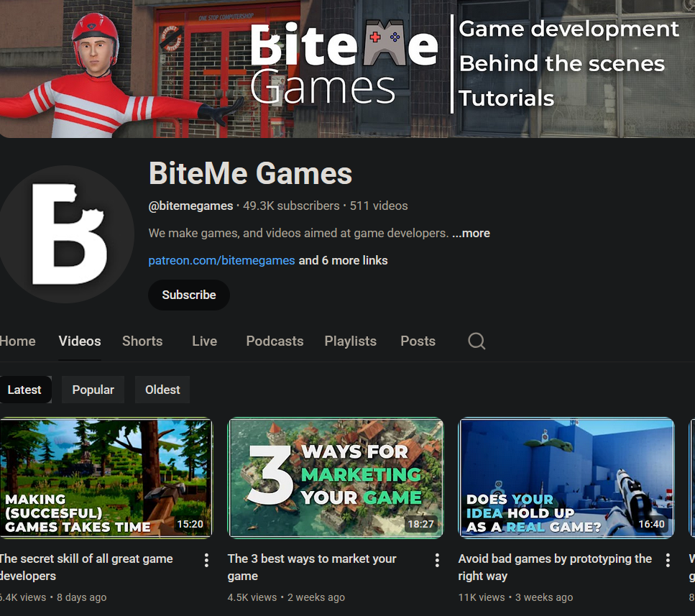Select the Latest sort chip
The height and width of the screenshot is (616, 695).
pyautogui.click(x=25, y=390)
